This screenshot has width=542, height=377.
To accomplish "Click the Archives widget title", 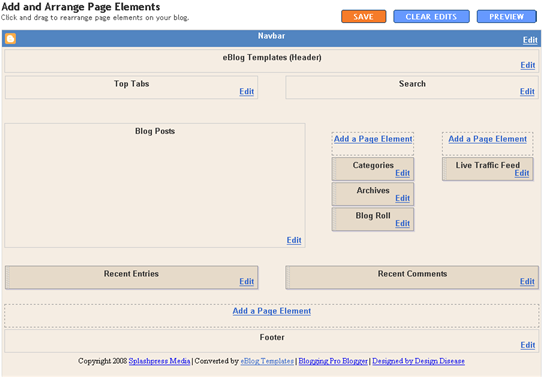I will 373,190.
